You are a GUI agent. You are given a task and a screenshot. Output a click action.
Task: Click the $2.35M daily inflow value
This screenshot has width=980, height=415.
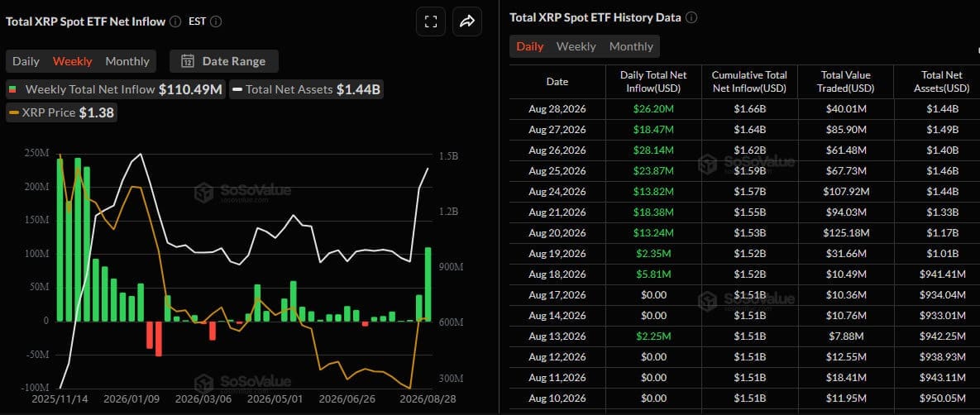click(x=654, y=253)
